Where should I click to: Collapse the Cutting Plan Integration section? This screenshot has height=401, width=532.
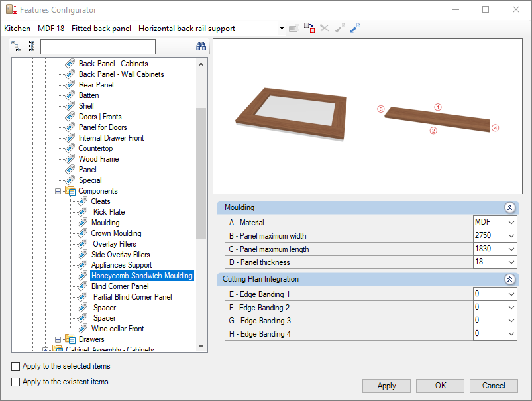click(509, 279)
